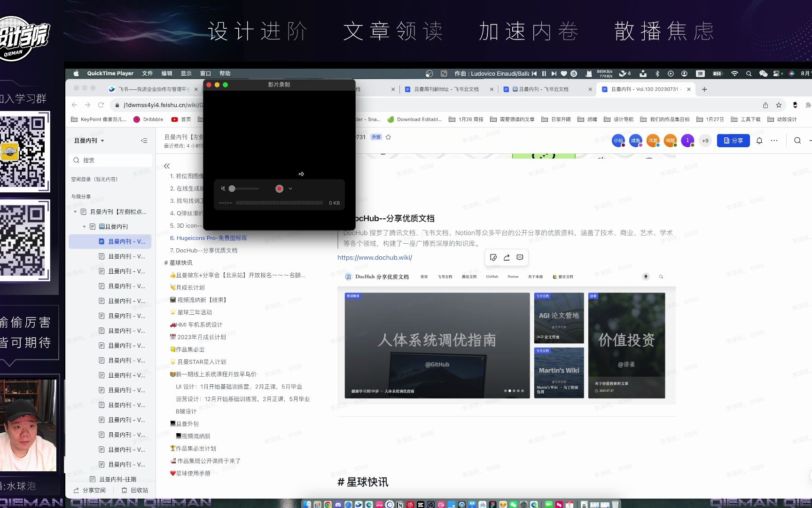This screenshot has width=812, height=508.
Task: Jump to outline item 6. Hugeicons Pro-免费图标库
Action: 208,238
